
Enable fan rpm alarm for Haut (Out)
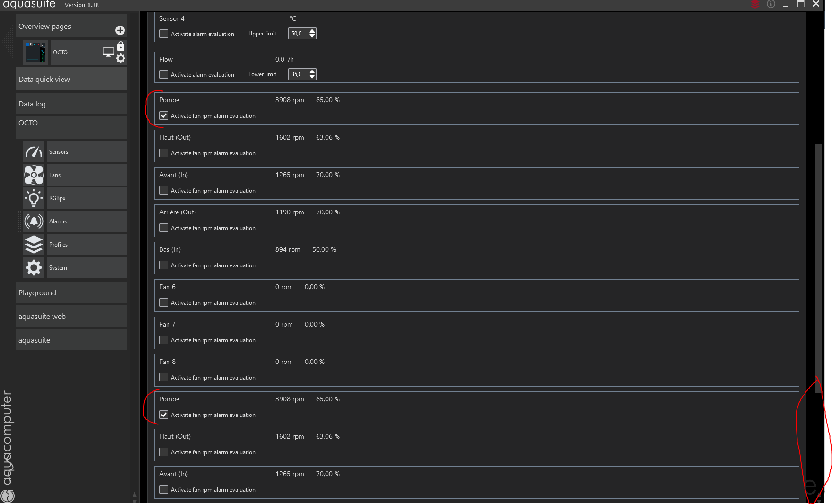pyautogui.click(x=164, y=153)
